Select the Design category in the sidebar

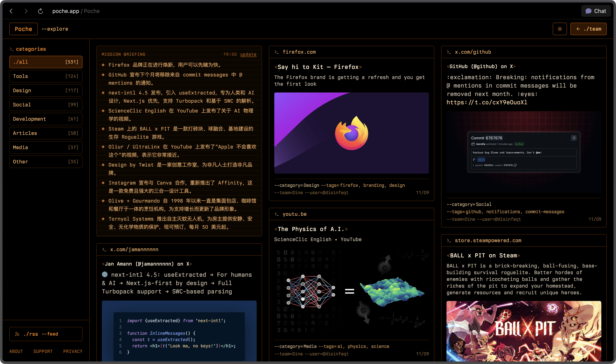pos(46,90)
